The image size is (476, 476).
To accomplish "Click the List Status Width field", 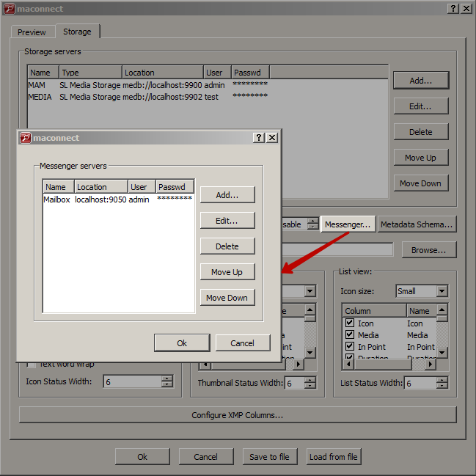I will (x=420, y=383).
